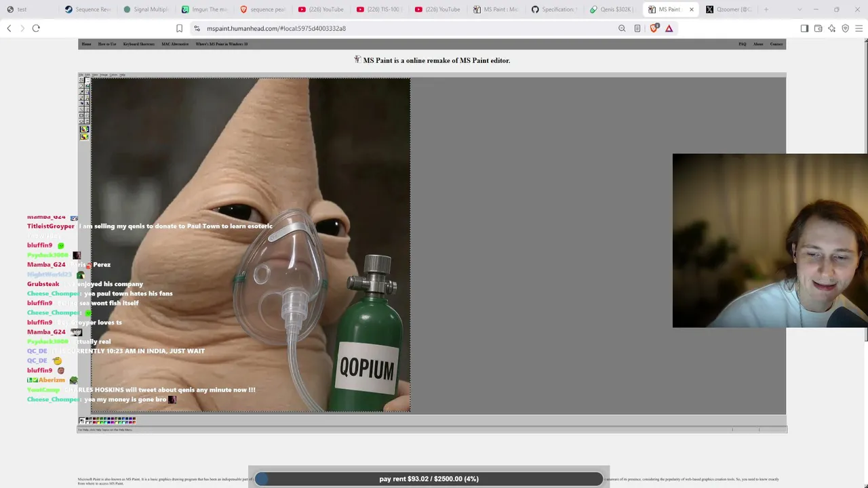
Task: Switch to the Imgur browser tab
Action: (205, 9)
